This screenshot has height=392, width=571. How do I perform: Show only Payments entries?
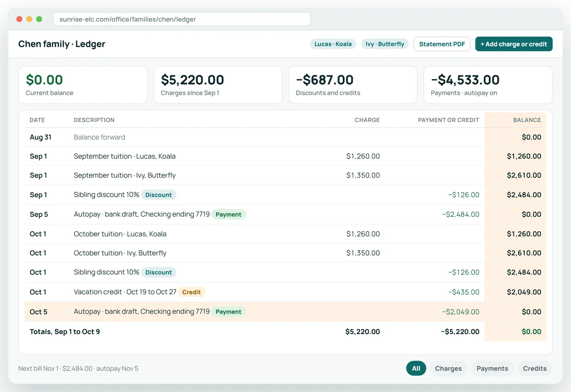[492, 368]
